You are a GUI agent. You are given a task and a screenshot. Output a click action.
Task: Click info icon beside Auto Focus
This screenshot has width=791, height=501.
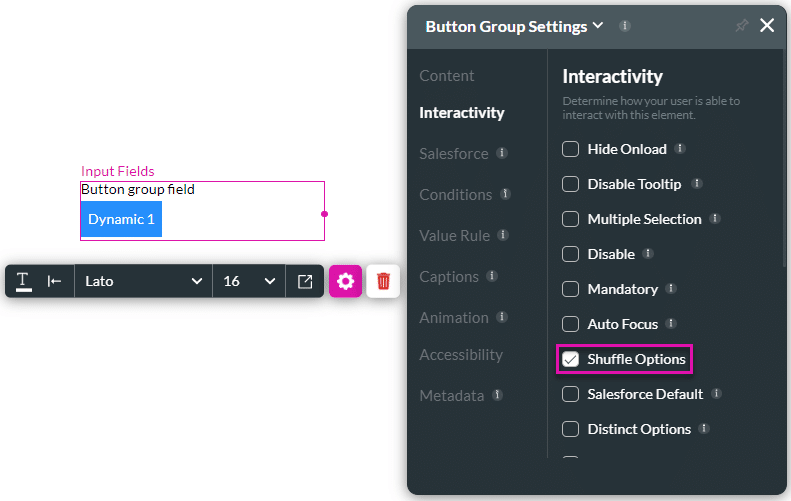(670, 323)
